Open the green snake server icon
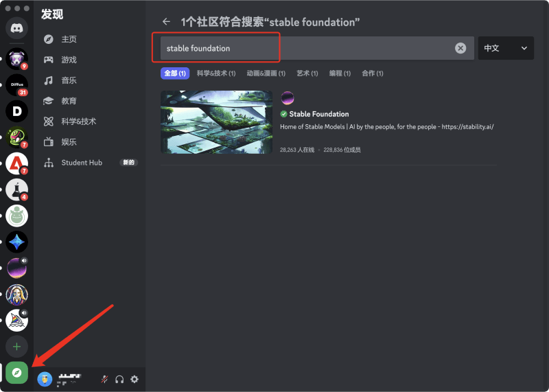The height and width of the screenshot is (392, 549). [16, 137]
